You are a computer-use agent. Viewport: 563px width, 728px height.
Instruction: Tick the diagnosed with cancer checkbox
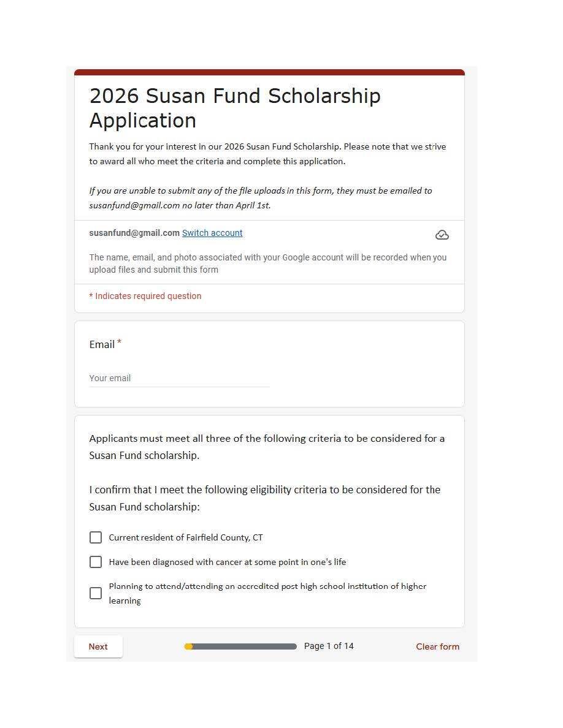point(96,562)
